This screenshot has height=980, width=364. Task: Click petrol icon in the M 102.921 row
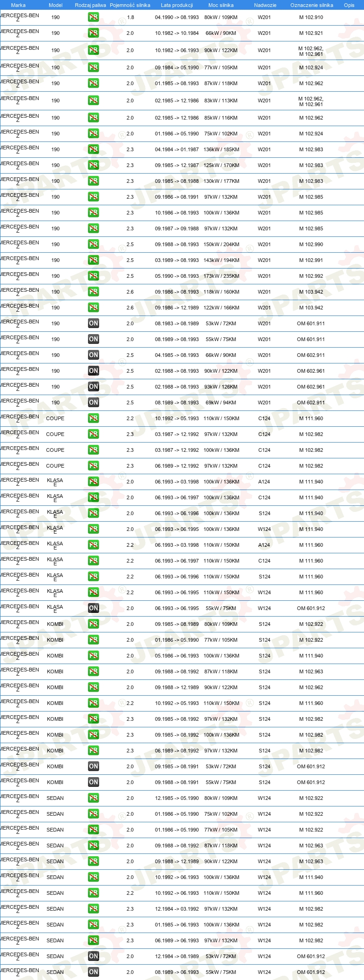[94, 33]
